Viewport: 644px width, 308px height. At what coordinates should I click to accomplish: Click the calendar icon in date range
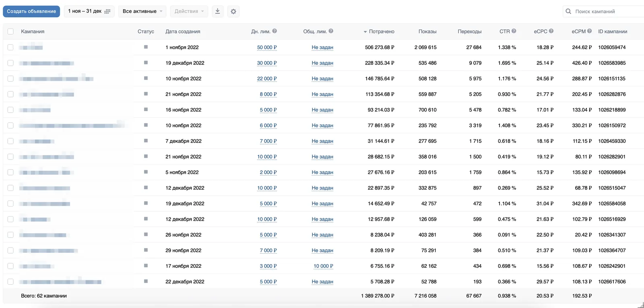pos(107,11)
